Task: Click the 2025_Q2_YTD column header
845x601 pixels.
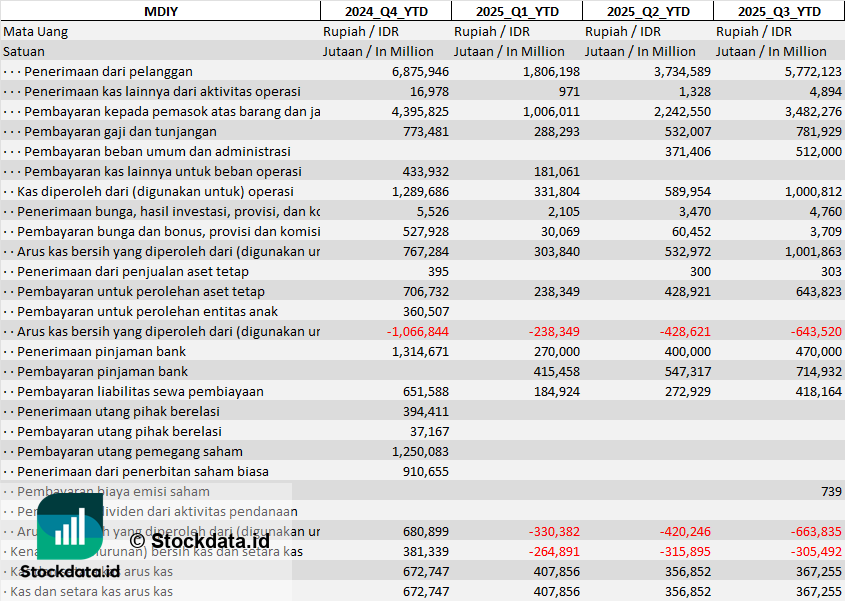Action: pyautogui.click(x=648, y=11)
